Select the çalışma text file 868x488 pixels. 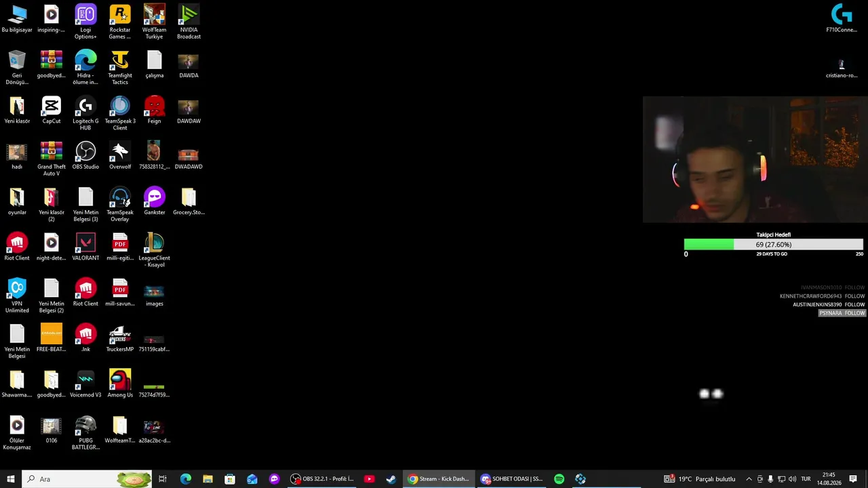pyautogui.click(x=154, y=64)
